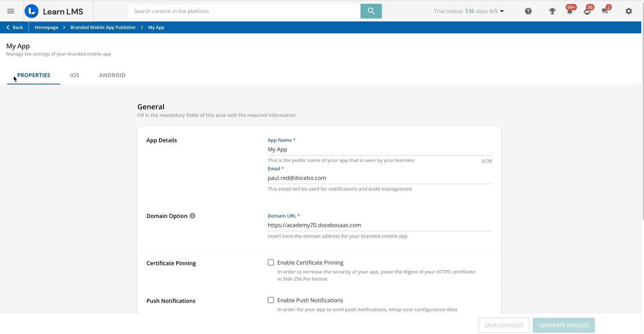
Task: View notifications bell with 99+ badge
Action: click(x=569, y=11)
